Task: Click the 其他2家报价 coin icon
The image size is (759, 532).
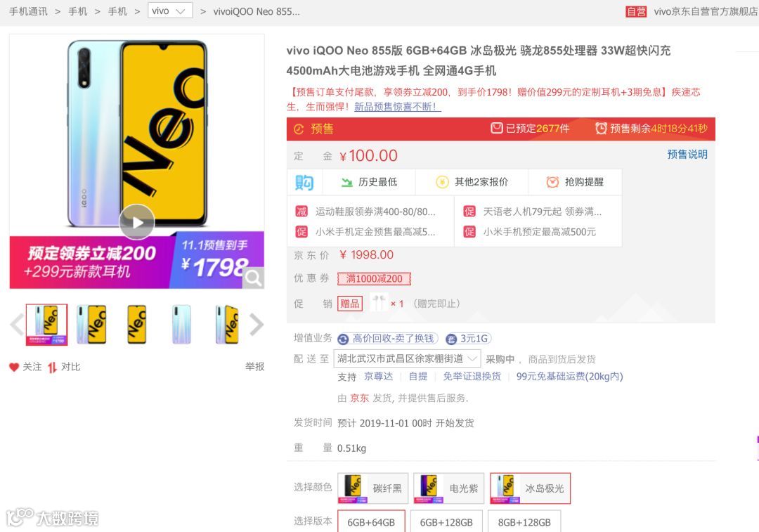Action: coord(442,182)
